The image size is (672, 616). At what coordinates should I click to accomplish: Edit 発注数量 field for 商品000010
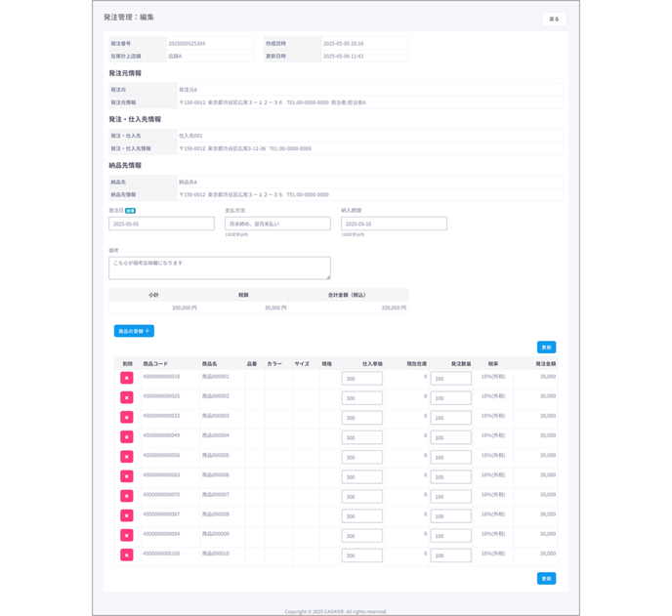pyautogui.click(x=450, y=555)
